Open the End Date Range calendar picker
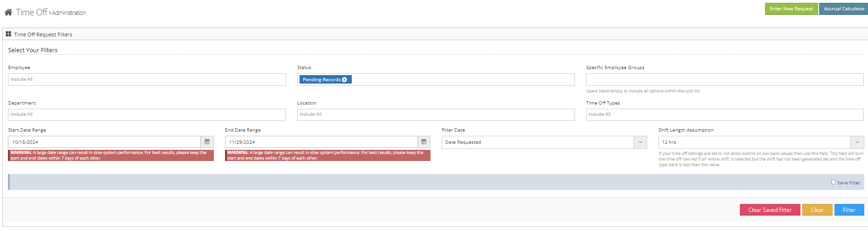868x231 pixels. pyautogui.click(x=424, y=142)
